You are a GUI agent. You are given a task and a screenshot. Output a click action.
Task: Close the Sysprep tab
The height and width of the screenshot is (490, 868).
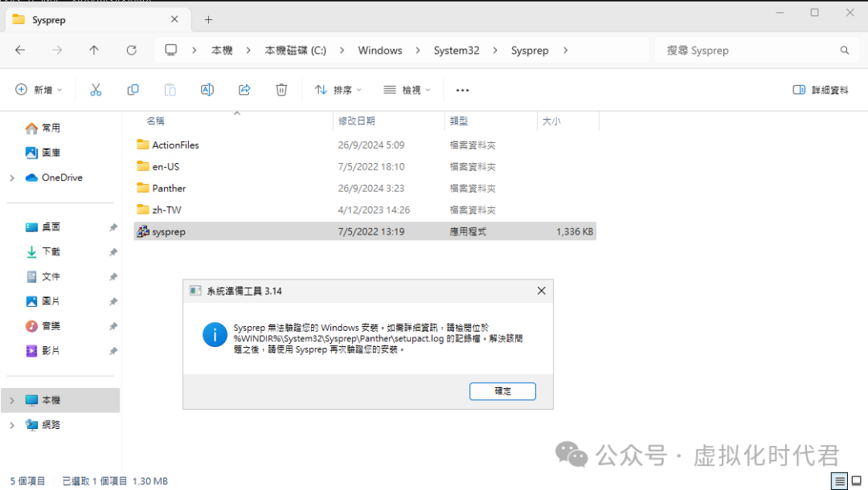click(174, 19)
